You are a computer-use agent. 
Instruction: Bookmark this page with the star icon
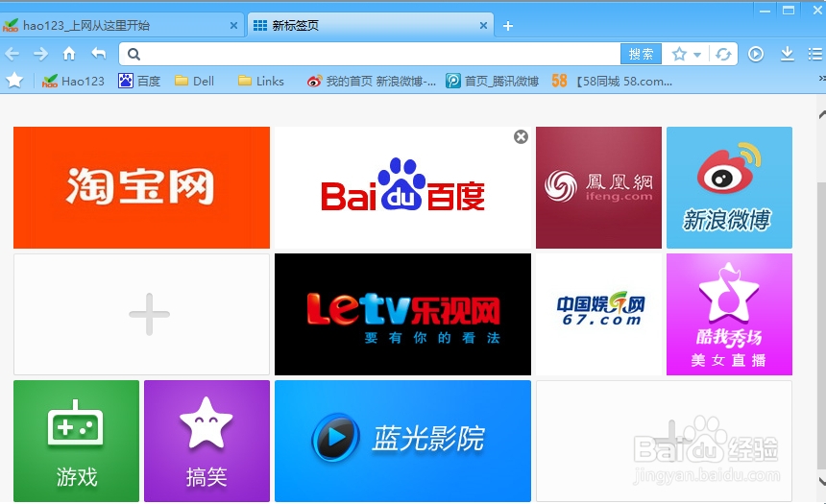[680, 54]
